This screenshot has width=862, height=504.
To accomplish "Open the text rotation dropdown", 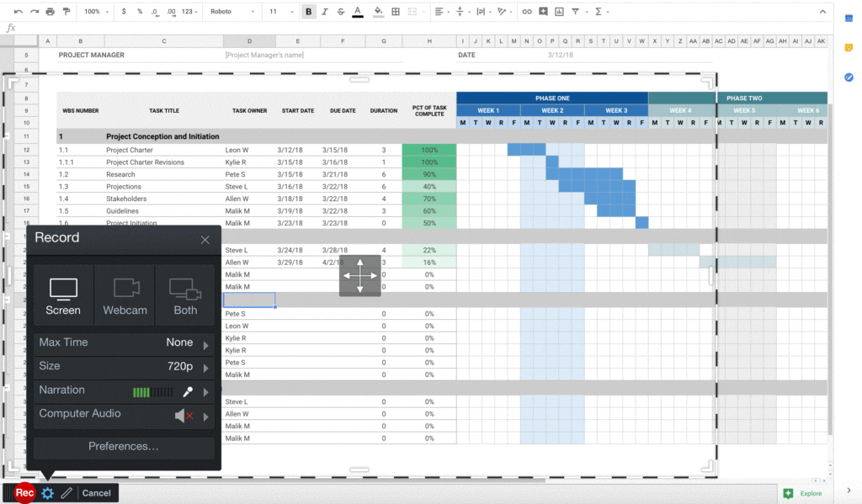I will (x=504, y=12).
